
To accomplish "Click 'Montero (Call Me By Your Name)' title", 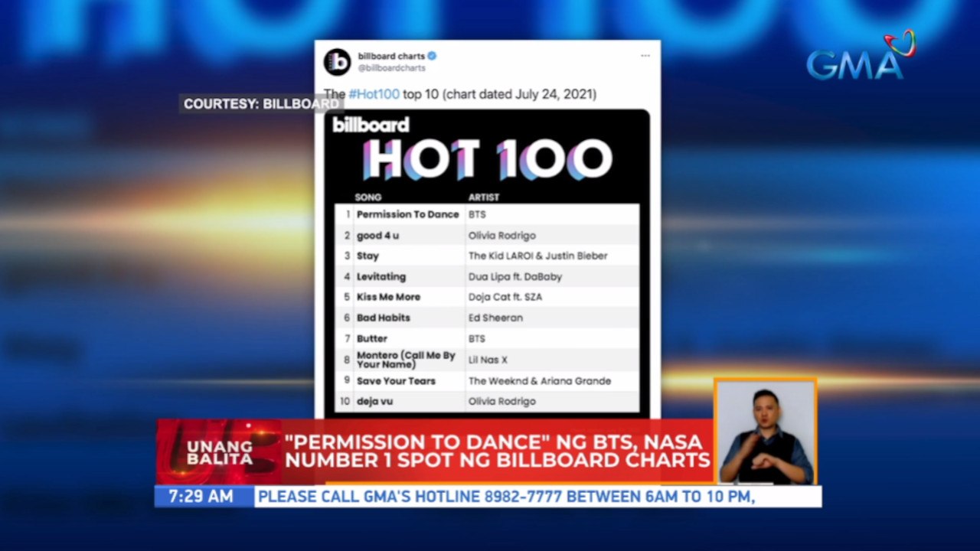I will [406, 360].
